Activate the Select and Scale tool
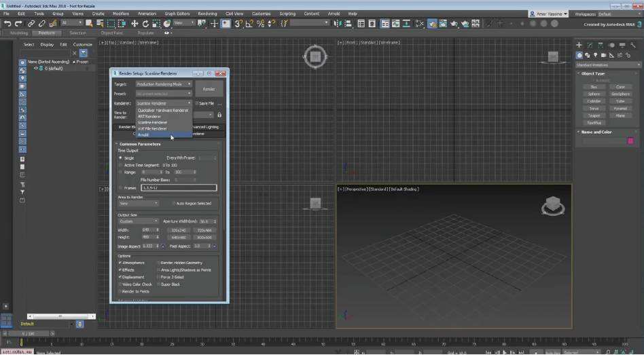 [156, 24]
